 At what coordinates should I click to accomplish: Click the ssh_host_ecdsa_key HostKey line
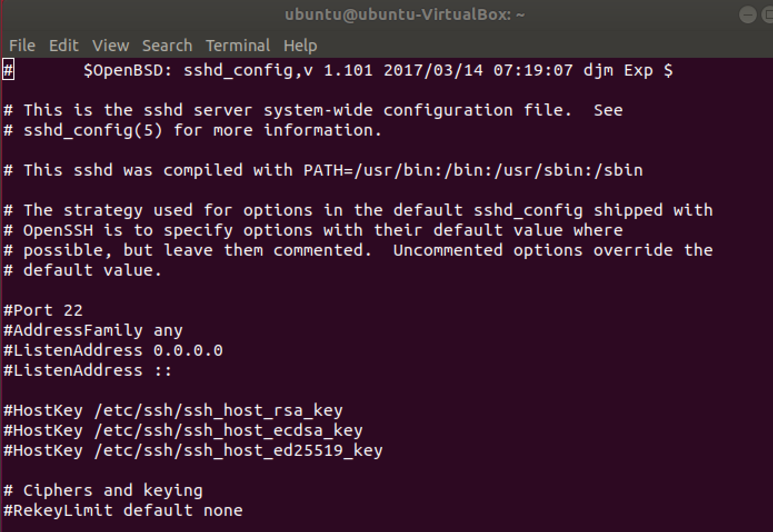pos(183,431)
